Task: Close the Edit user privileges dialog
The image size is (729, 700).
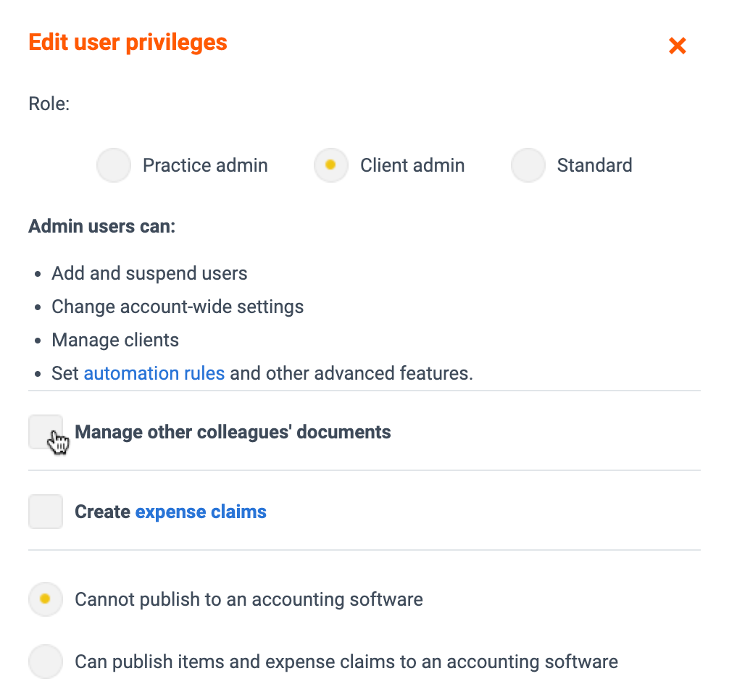Action: click(x=677, y=46)
